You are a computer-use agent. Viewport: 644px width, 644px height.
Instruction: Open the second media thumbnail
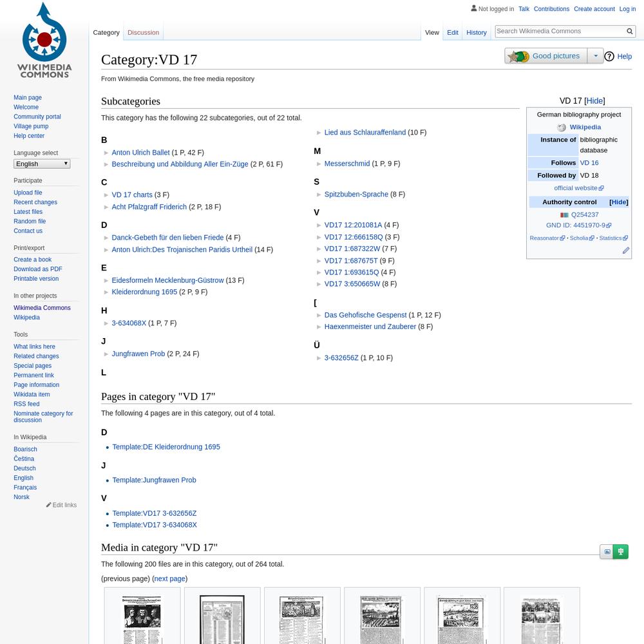pos(222,620)
